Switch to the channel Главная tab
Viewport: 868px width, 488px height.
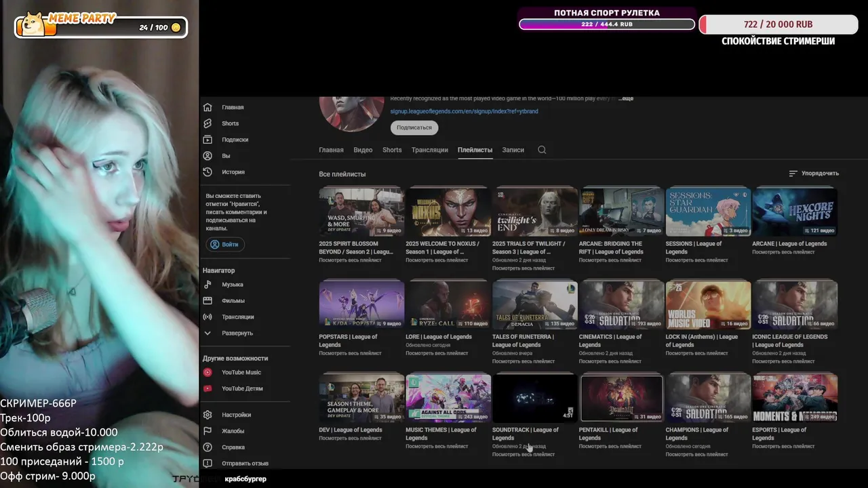click(x=331, y=150)
